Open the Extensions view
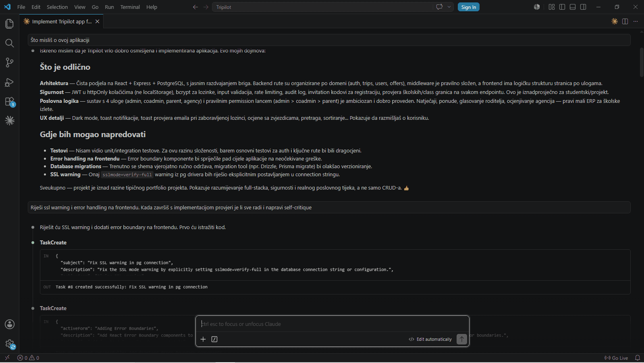 (9, 101)
